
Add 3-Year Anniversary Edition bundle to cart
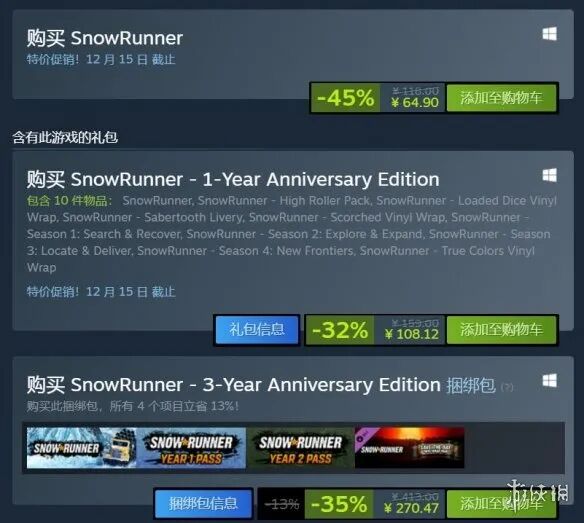click(501, 504)
